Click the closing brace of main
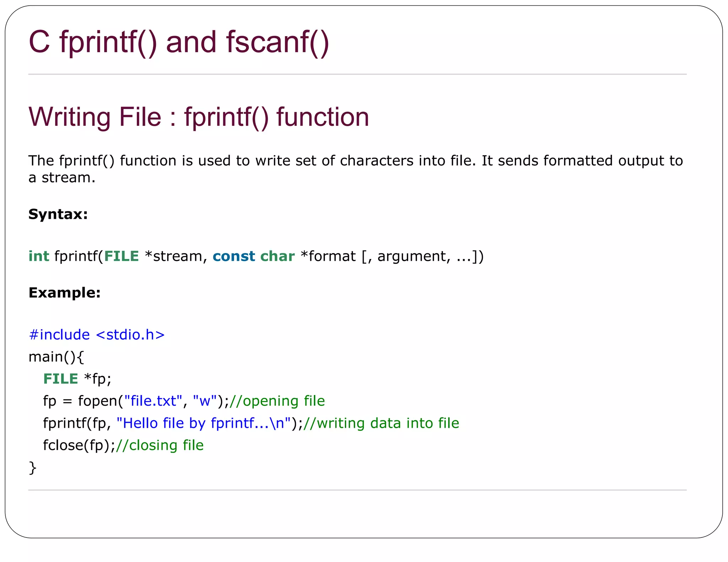The image size is (728, 562). (x=32, y=468)
